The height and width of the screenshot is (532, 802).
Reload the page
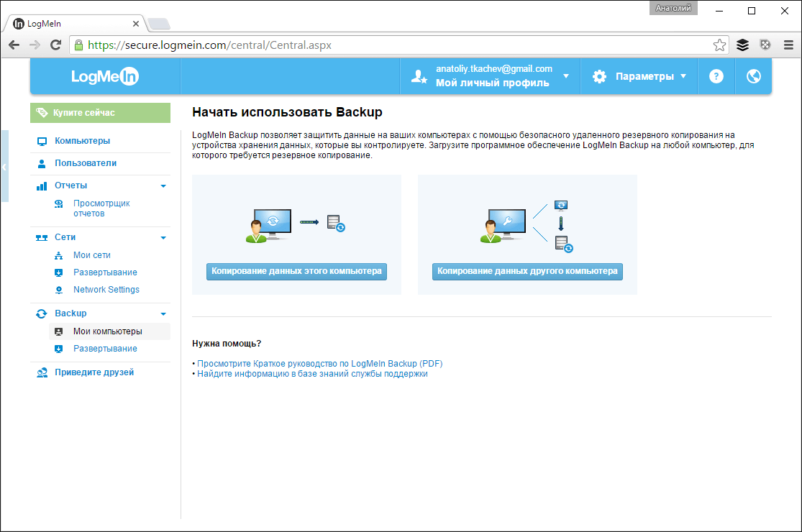(x=56, y=45)
